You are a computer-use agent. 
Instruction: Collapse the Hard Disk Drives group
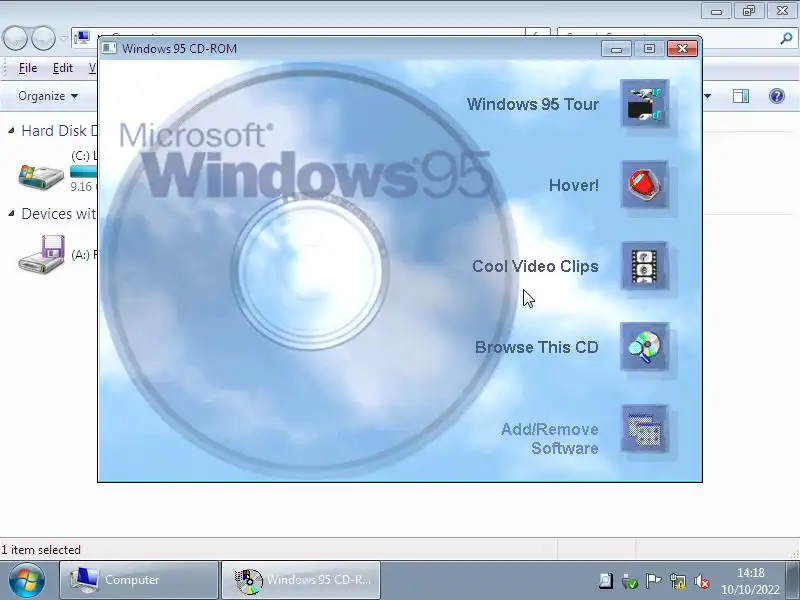[x=11, y=131]
